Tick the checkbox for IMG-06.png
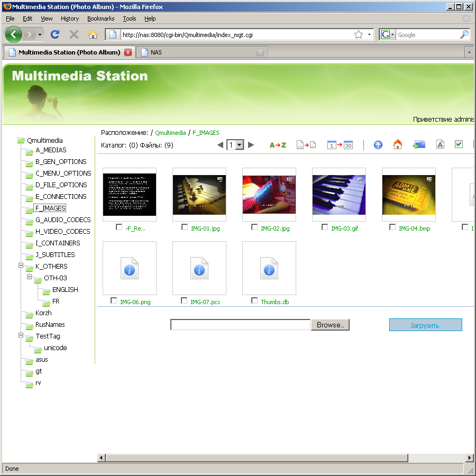This screenshot has height=476, width=476. click(114, 300)
